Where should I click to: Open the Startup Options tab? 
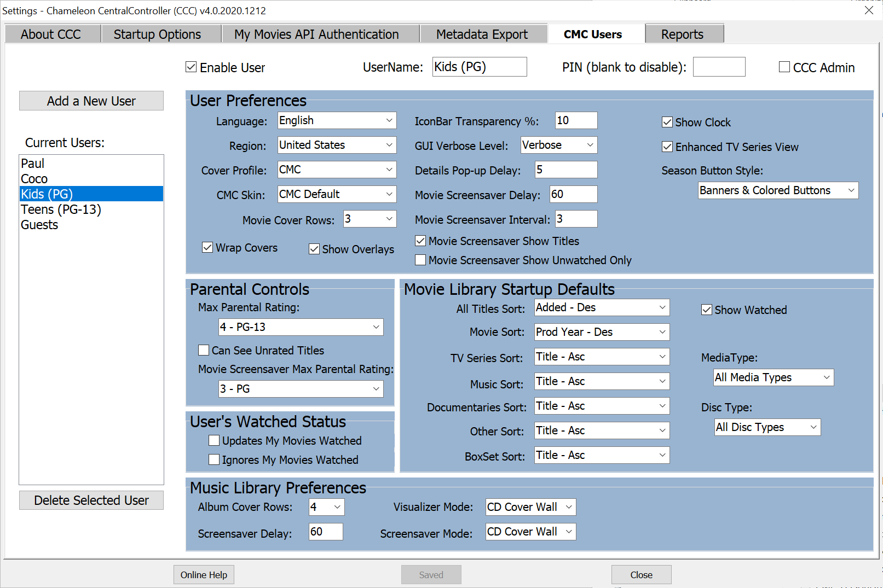pyautogui.click(x=160, y=34)
